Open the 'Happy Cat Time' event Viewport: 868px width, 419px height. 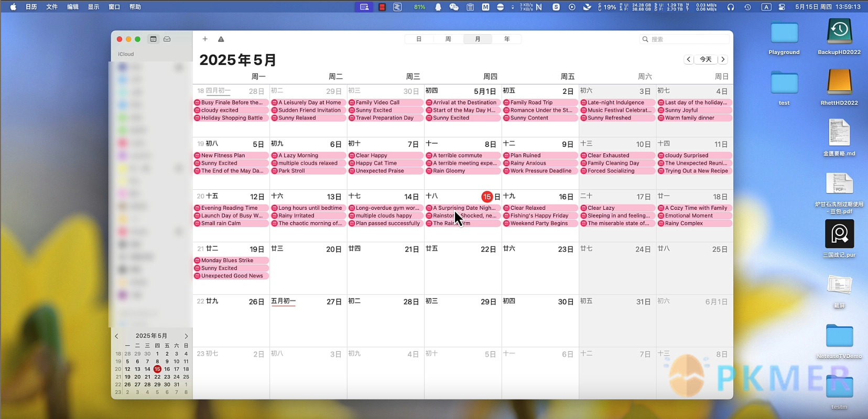[386, 163]
